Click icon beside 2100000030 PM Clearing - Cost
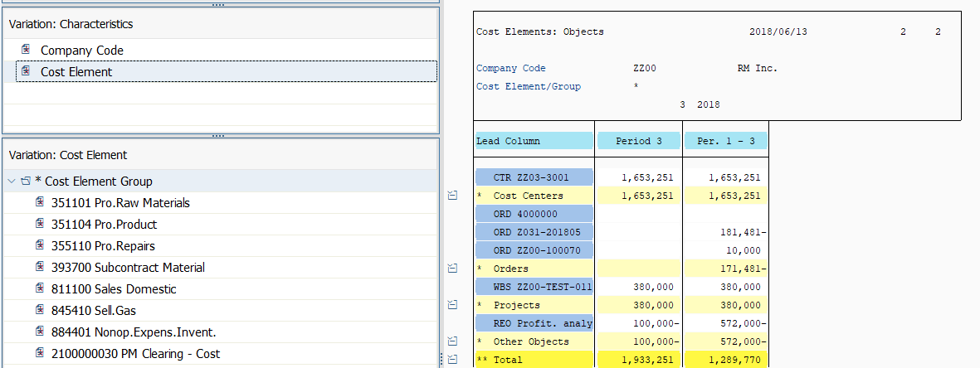Screen dimensions: 980x368 (x=41, y=353)
